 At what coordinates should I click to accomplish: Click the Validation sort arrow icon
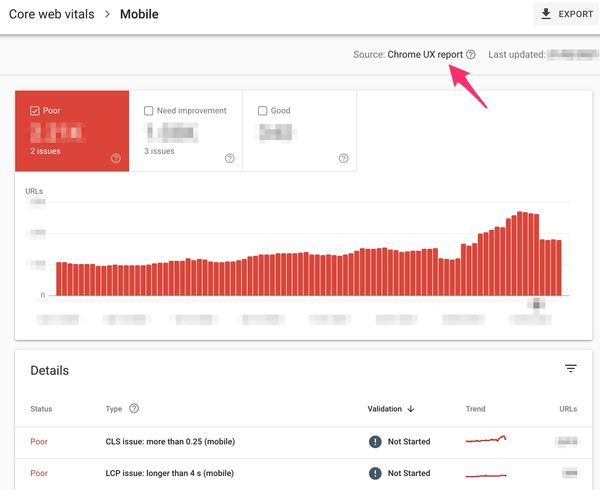(411, 409)
